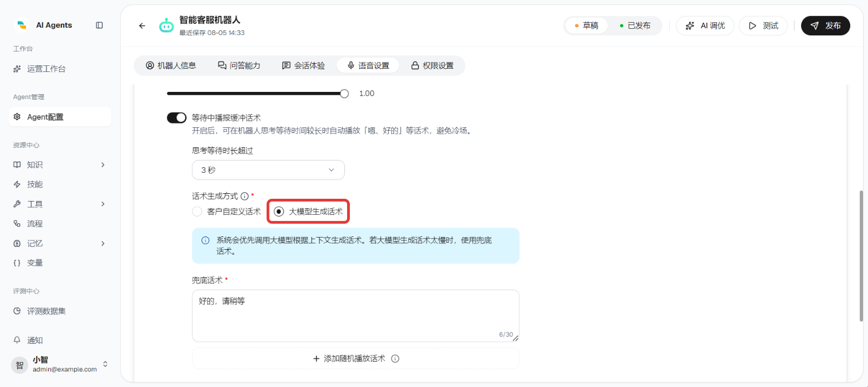Click the info icon in the blue notice
The image size is (868, 387).
coord(205,240)
